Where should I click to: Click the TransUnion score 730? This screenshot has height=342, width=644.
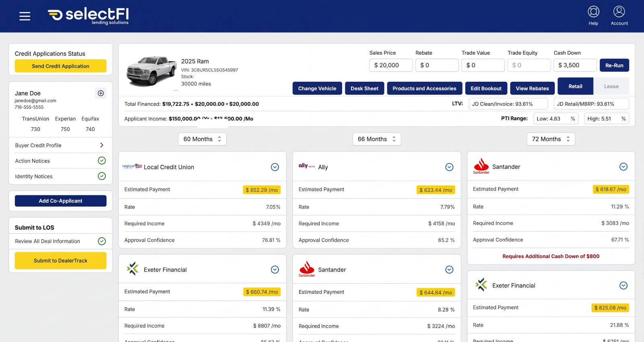tap(35, 129)
